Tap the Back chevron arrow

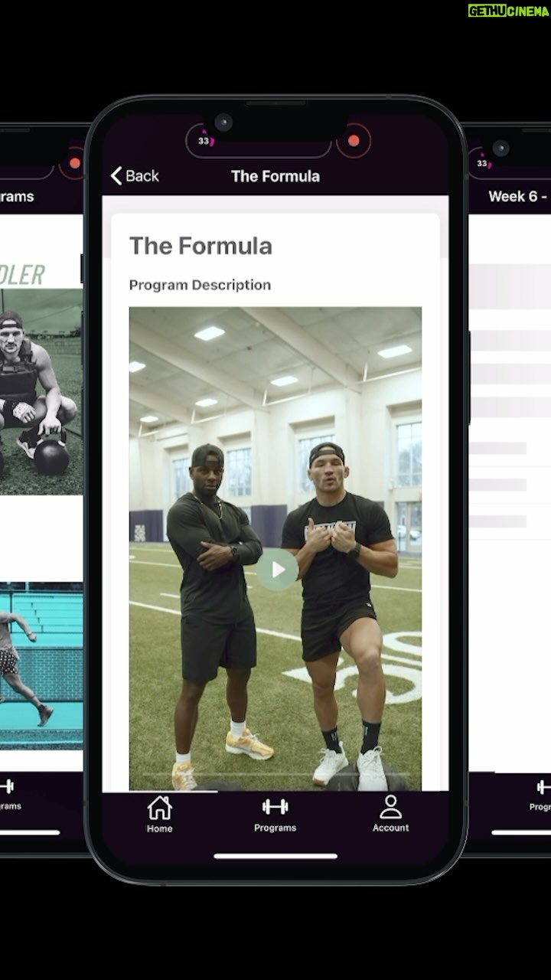pyautogui.click(x=116, y=176)
